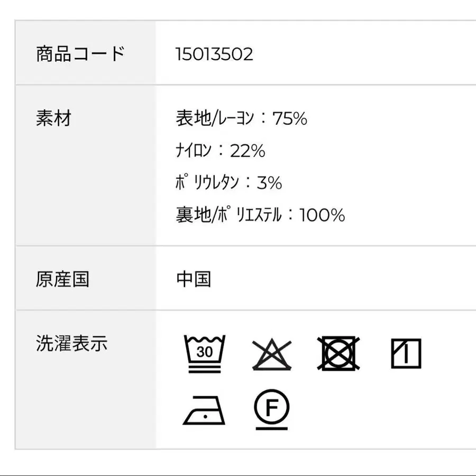
Task: Click the 洗濯表示 row label
Action: coord(71,343)
